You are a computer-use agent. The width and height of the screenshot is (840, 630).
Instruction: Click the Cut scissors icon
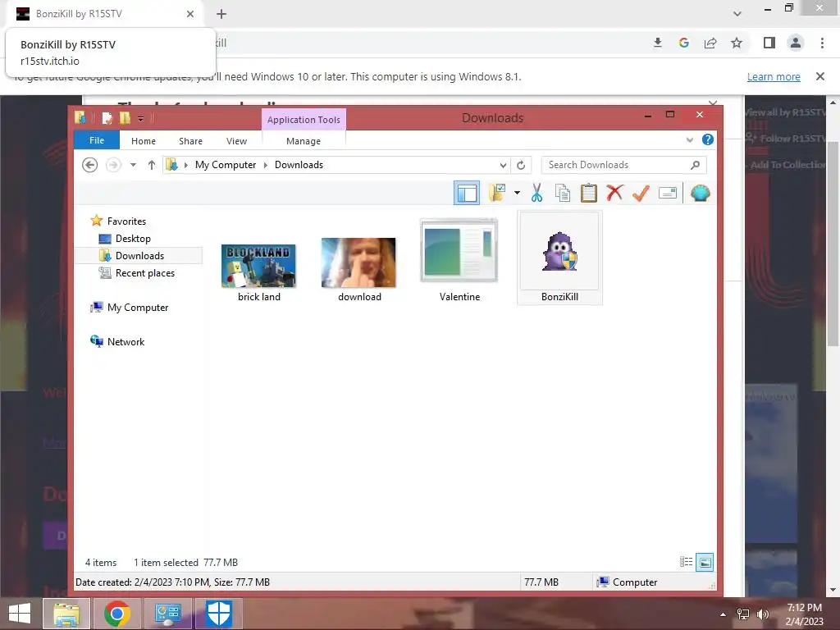[536, 193]
